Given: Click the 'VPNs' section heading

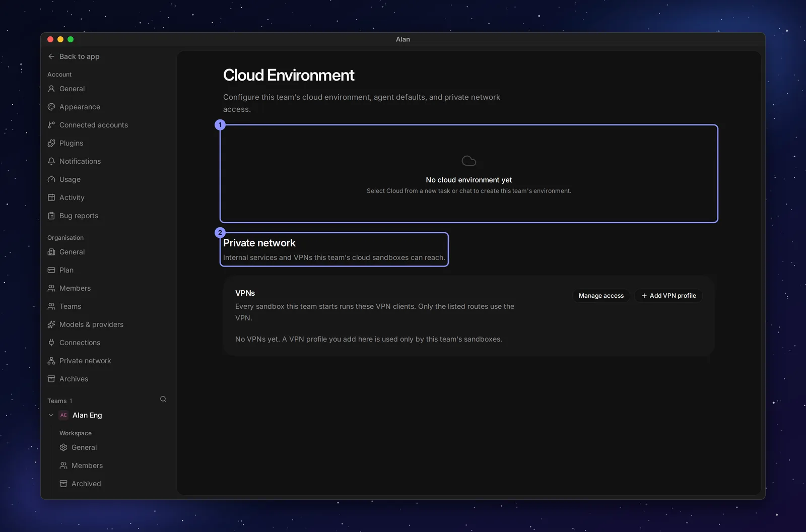Looking at the screenshot, I should (245, 293).
